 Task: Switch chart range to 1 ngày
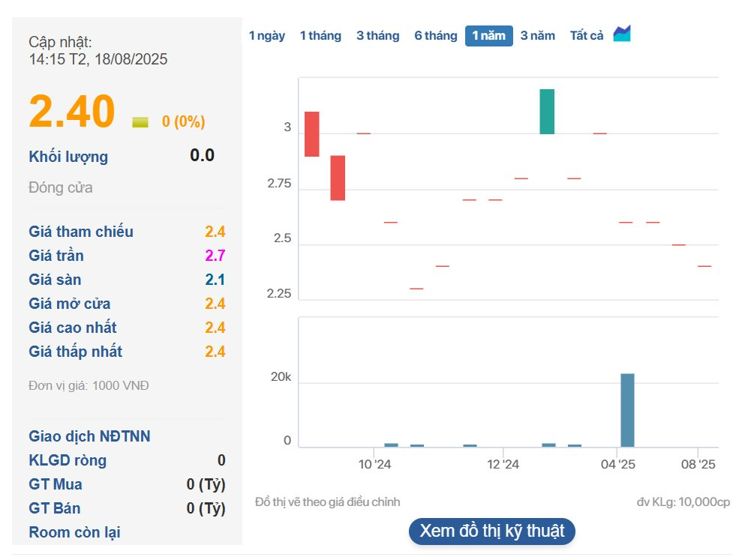click(267, 36)
